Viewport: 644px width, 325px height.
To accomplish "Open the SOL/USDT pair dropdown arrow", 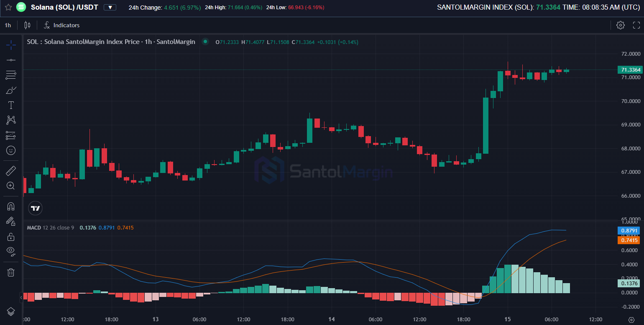I will pyautogui.click(x=110, y=8).
